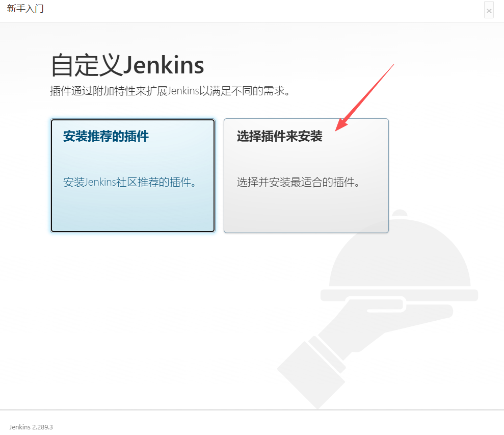Click the 新手入门 header title
The width and height of the screenshot is (504, 435).
(25, 8)
